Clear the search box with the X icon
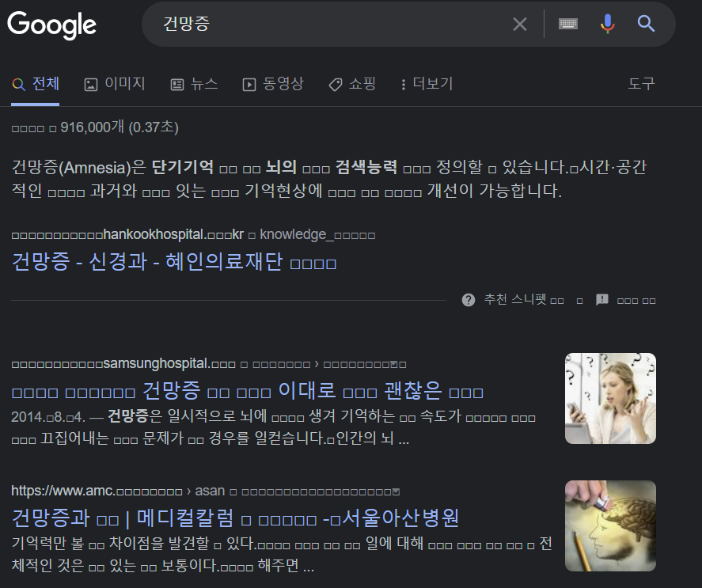 (519, 24)
